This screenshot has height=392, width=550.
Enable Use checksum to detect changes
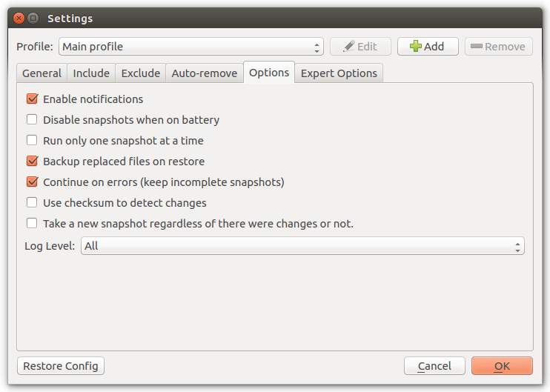[x=32, y=202]
